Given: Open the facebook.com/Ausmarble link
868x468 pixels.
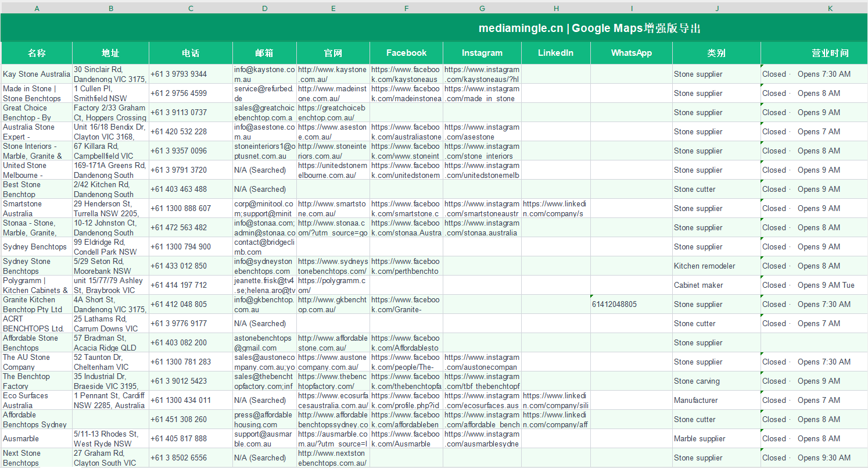Looking at the screenshot, I should 406,438.
